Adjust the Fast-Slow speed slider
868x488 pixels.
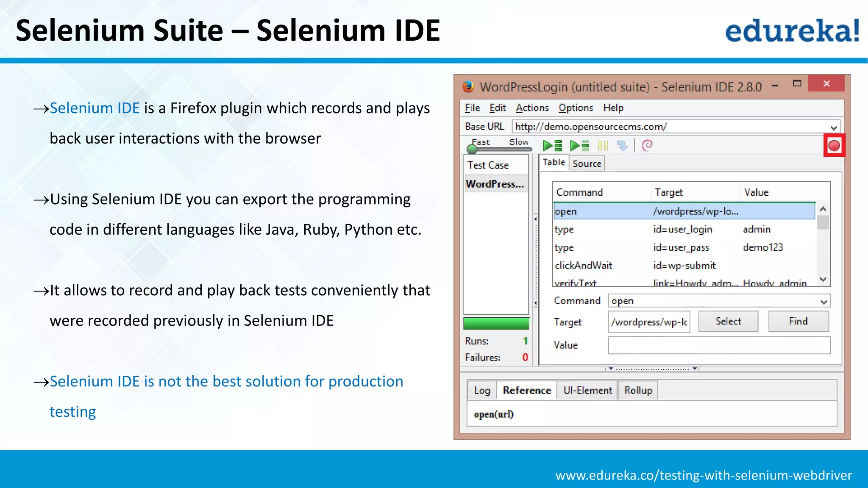click(472, 149)
